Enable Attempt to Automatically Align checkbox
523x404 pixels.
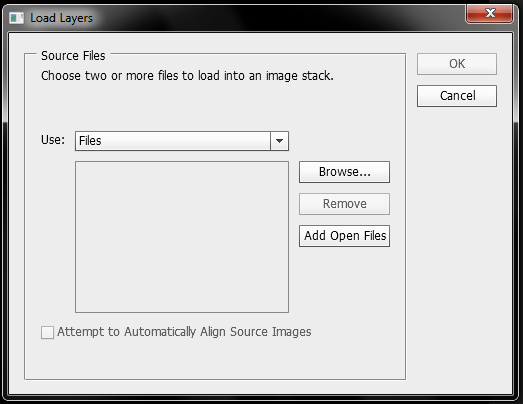tap(47, 332)
